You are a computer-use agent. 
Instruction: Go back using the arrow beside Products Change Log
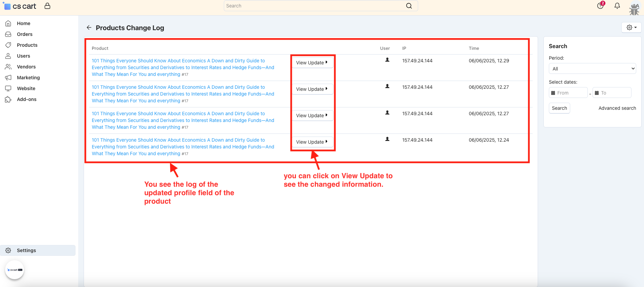pyautogui.click(x=89, y=27)
